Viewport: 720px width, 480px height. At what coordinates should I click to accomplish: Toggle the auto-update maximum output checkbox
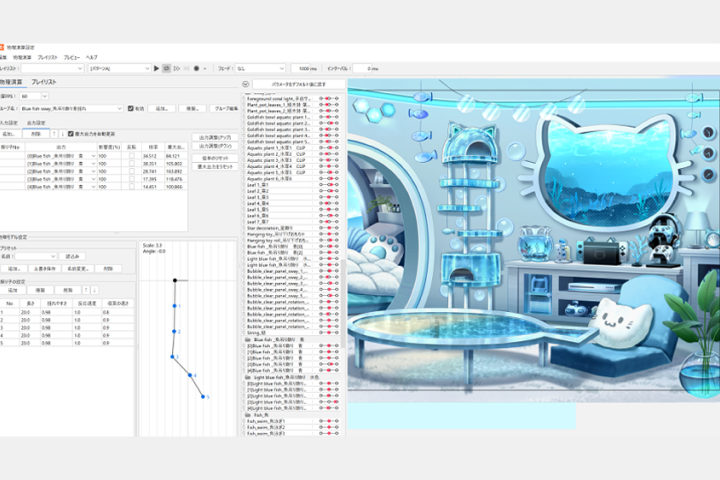[x=70, y=134]
